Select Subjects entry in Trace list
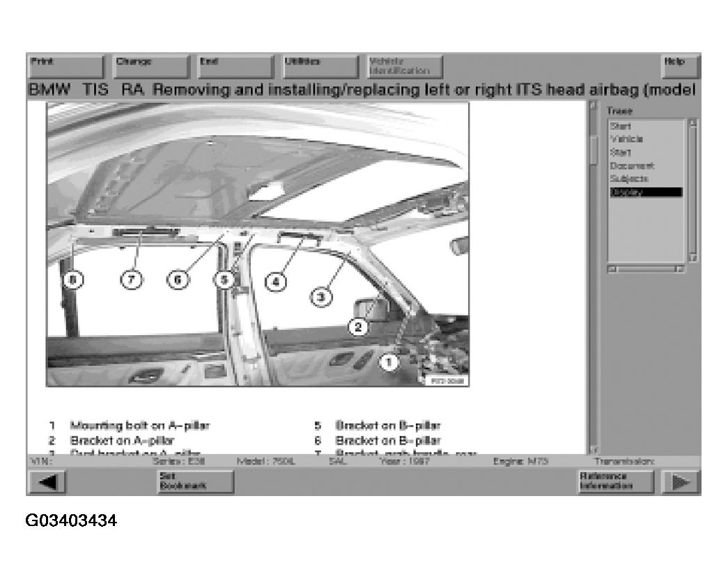Screen dimensions: 728x579 coord(629,179)
